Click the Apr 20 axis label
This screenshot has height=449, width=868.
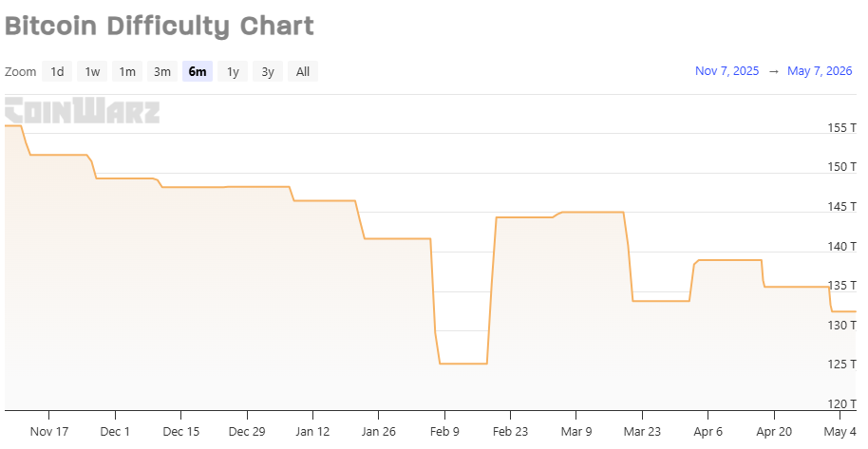point(774,431)
